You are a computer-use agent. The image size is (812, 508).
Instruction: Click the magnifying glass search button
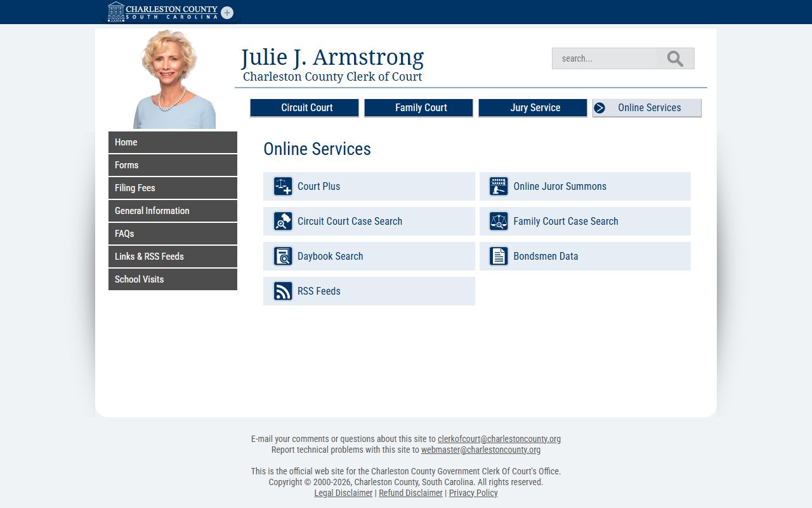click(675, 58)
